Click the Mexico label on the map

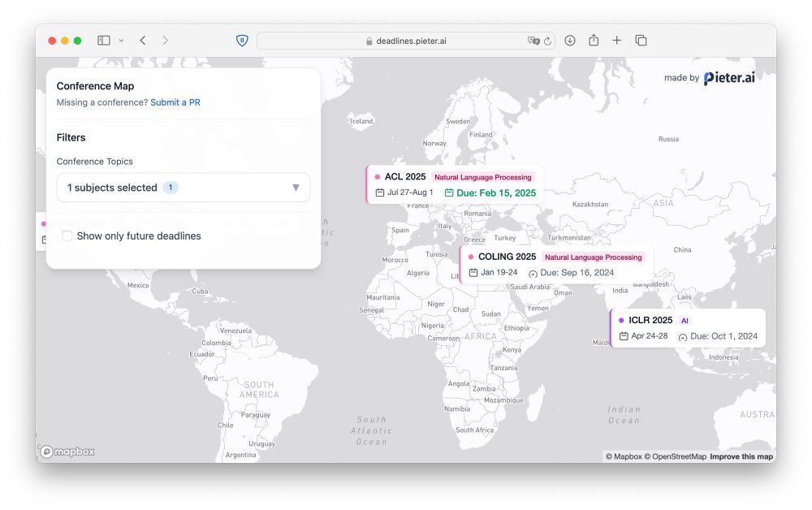(x=138, y=285)
